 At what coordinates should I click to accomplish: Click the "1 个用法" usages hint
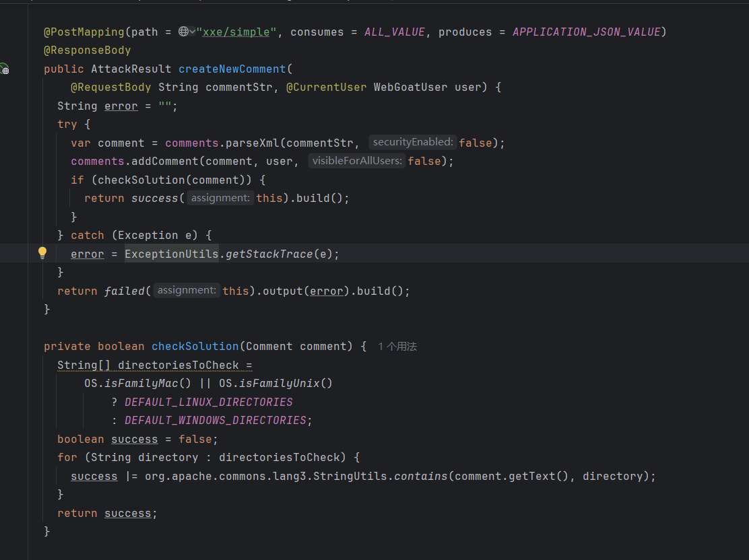point(397,346)
